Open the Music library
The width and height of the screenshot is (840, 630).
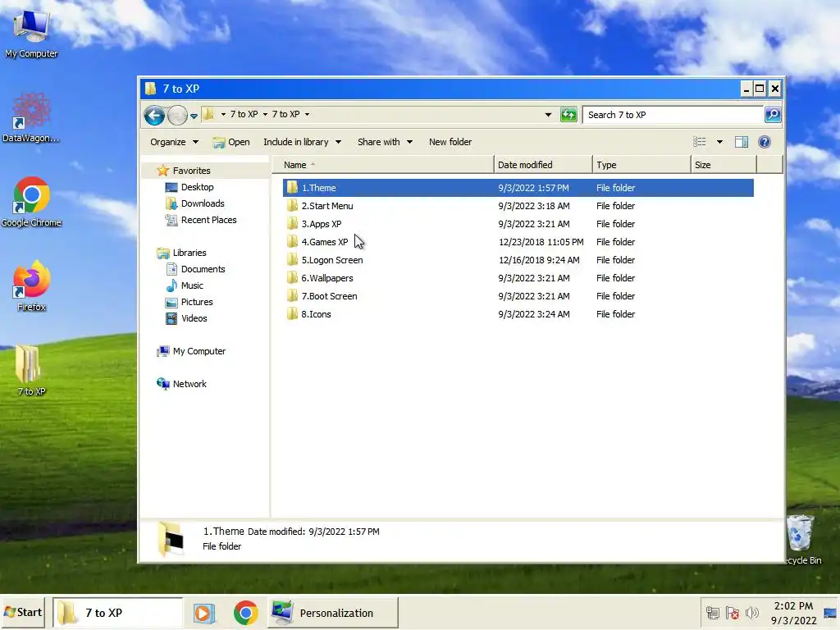click(x=192, y=285)
